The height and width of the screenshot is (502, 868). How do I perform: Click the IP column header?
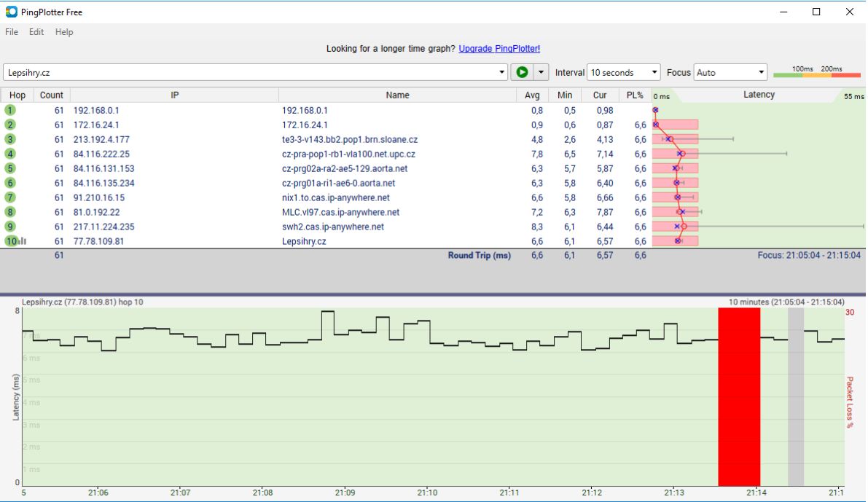(x=174, y=95)
